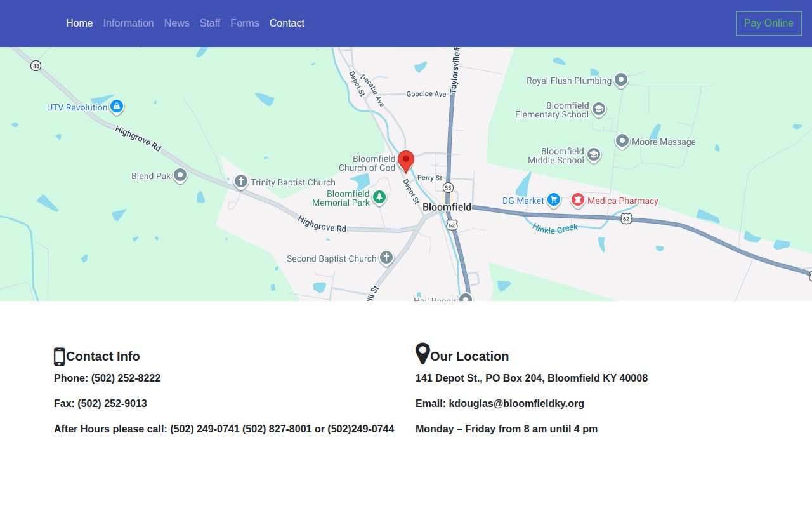This screenshot has height=508, width=812.
Task: Click the Trinity Baptist Church map label
Action: (292, 182)
